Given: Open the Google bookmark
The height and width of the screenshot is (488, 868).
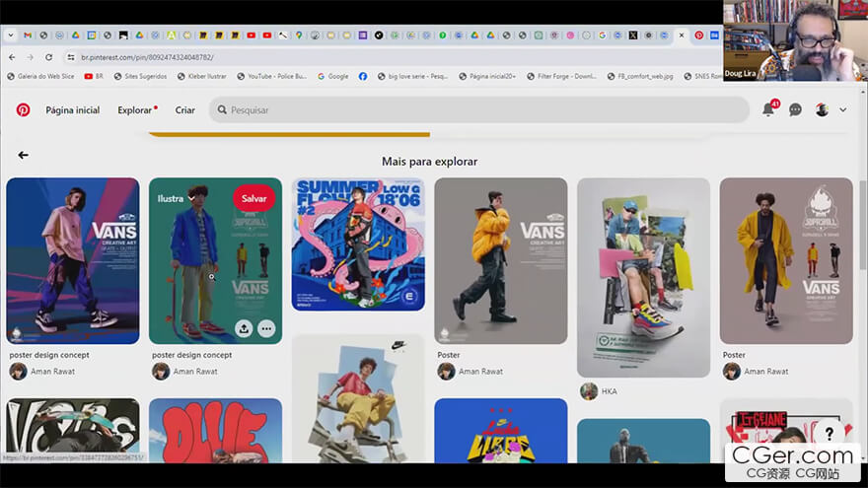Looking at the screenshot, I should [332, 76].
